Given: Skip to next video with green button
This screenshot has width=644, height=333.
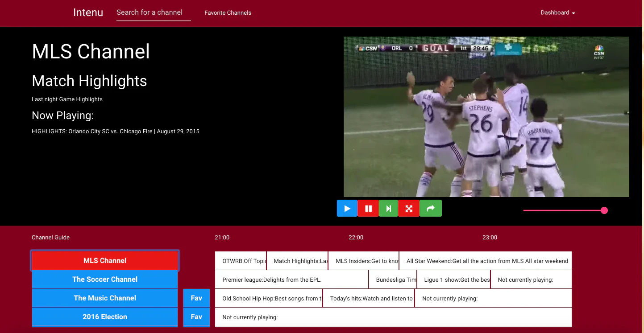Looking at the screenshot, I should [x=388, y=208].
